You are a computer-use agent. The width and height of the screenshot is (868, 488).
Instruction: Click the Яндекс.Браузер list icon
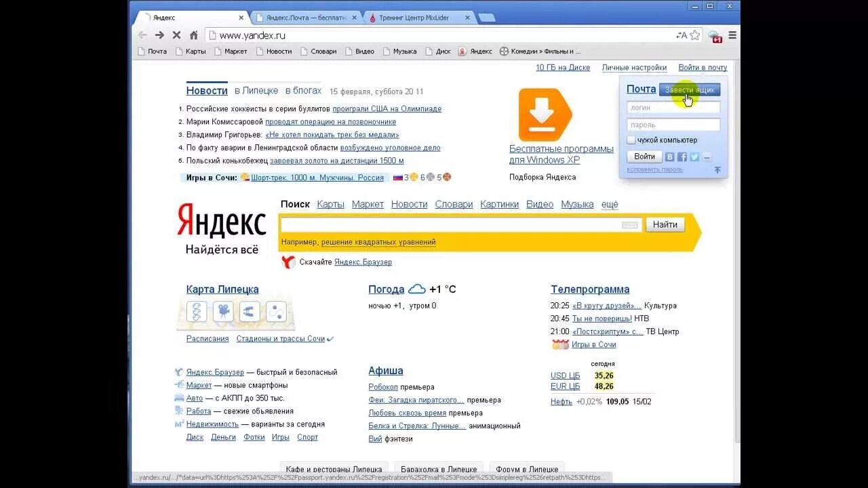tap(179, 372)
